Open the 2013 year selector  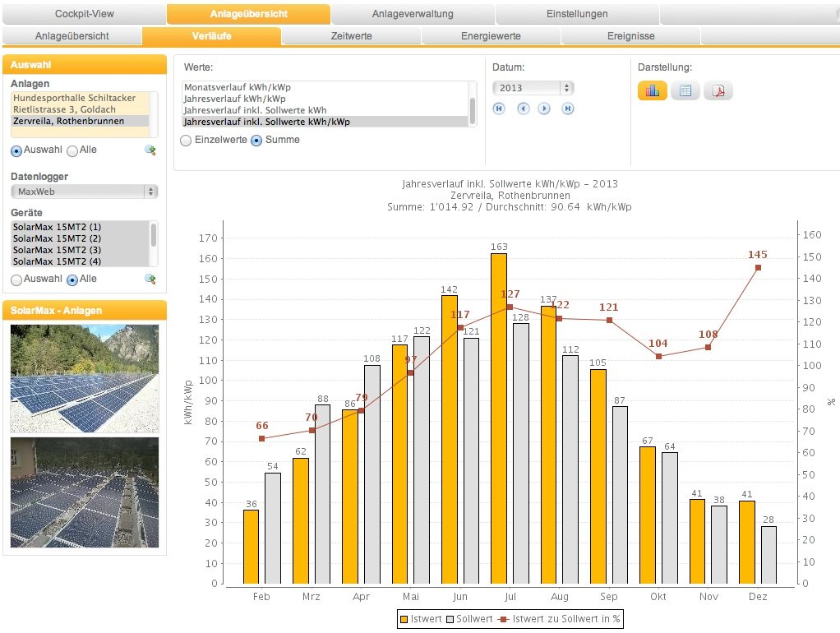(x=533, y=88)
